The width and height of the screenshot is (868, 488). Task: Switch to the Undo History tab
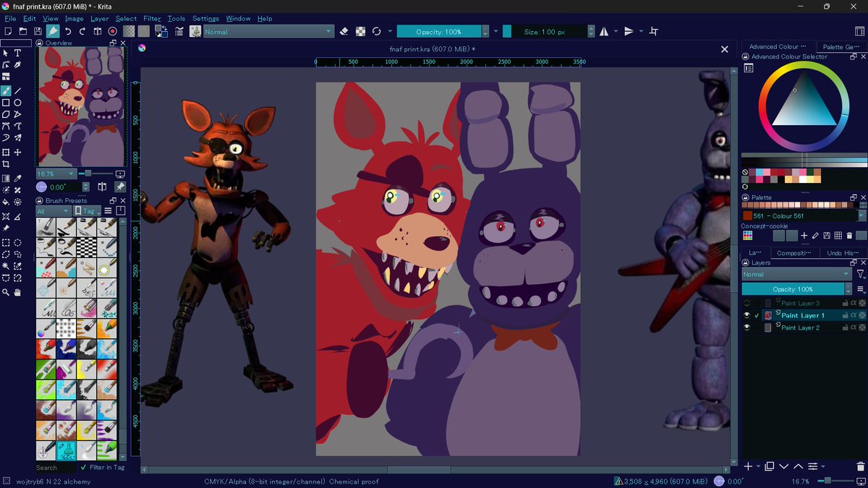(843, 253)
